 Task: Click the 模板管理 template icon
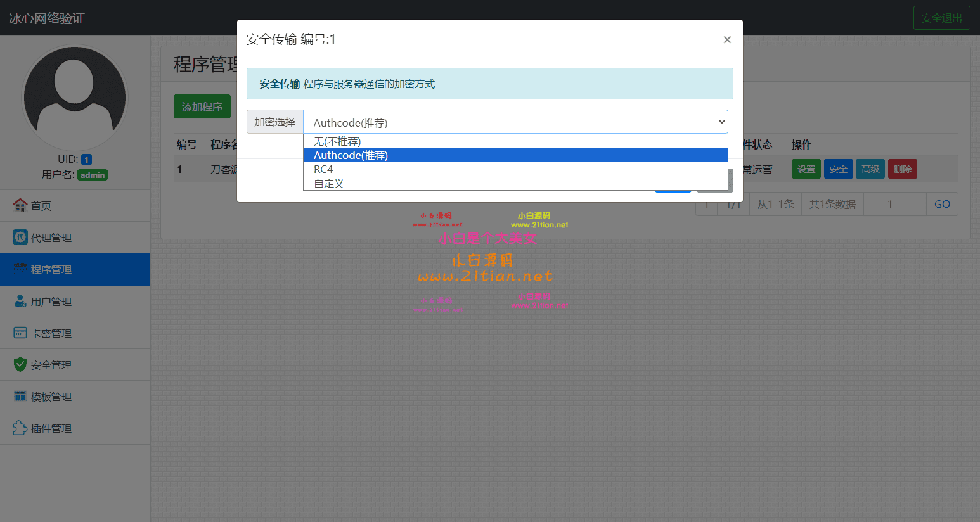[x=22, y=396]
